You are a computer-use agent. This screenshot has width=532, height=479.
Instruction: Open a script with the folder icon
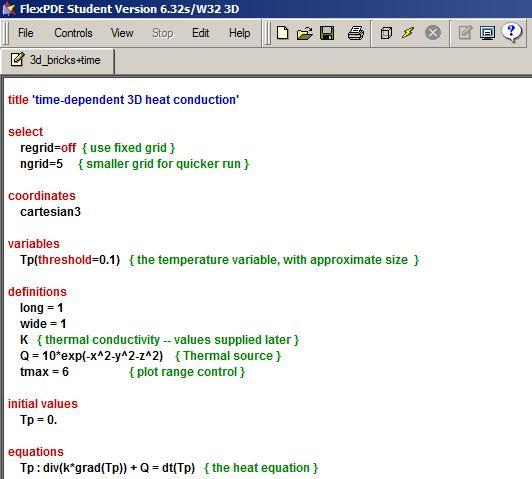pos(304,33)
